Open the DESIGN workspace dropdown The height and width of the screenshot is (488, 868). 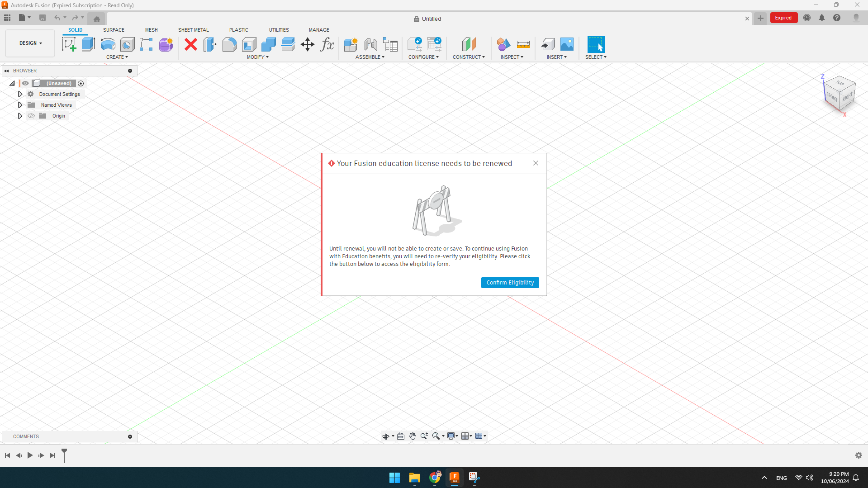[30, 43]
